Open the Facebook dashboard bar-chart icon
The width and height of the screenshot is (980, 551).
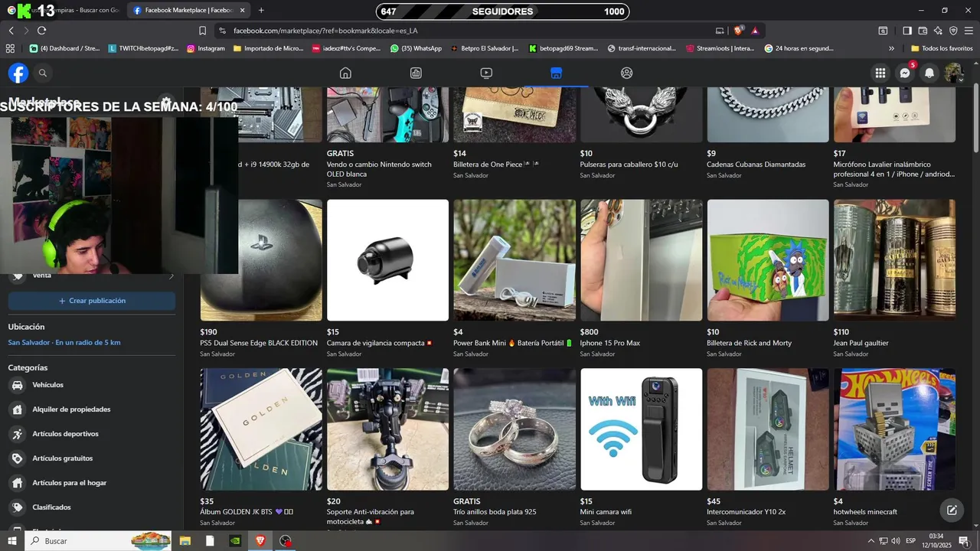tap(416, 73)
